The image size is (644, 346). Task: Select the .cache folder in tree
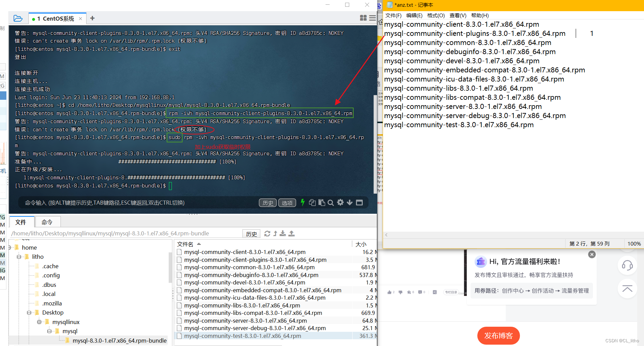[50, 266]
